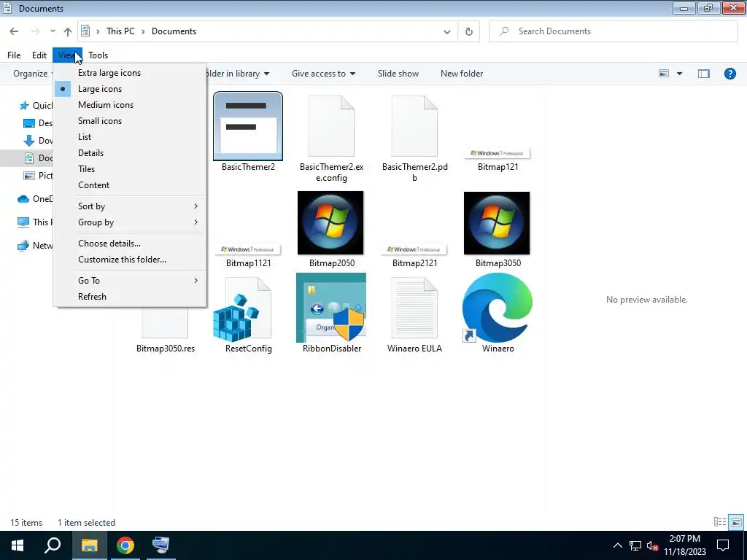Open the Organize dropdown
This screenshot has height=560, width=747.
pos(33,74)
